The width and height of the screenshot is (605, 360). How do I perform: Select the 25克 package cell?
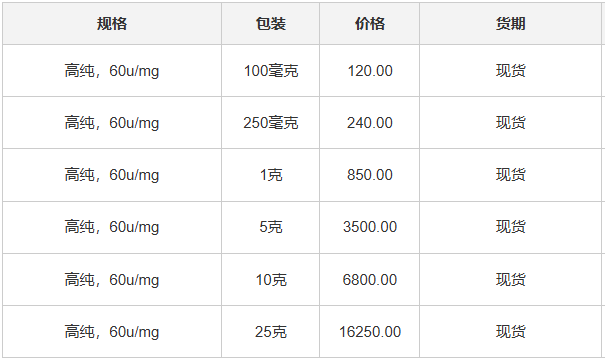(270, 331)
